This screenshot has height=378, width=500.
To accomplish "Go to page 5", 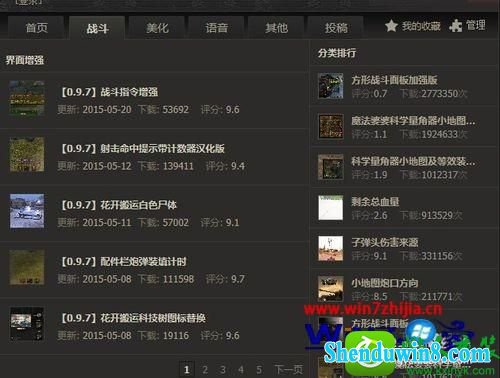I will pyautogui.click(x=259, y=369).
